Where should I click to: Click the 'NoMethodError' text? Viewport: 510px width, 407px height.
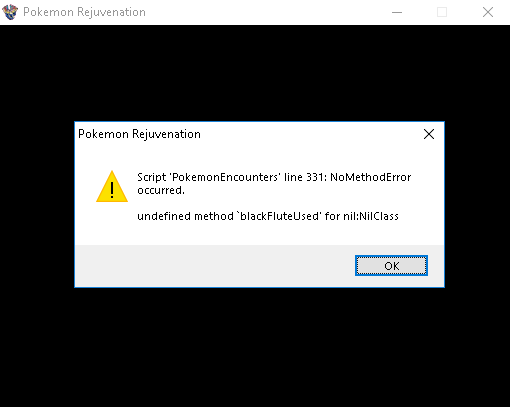[371, 177]
